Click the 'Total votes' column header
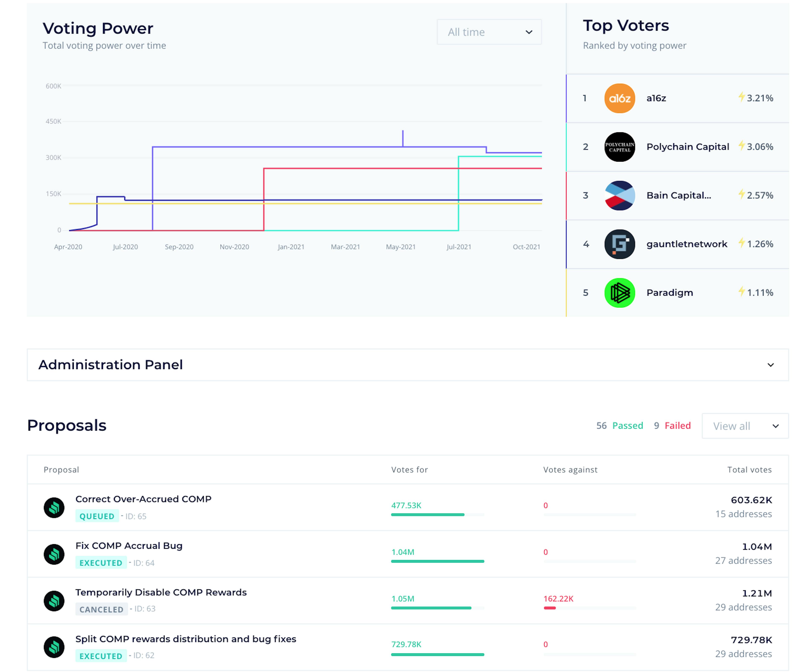805x672 pixels. [x=749, y=470]
